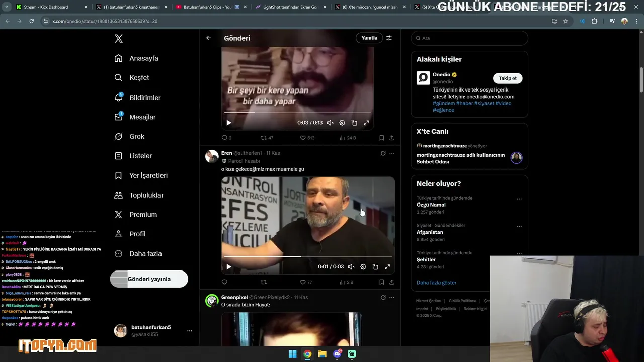Reload the page in Chrome
This screenshot has height=362, width=644.
(x=31, y=21)
